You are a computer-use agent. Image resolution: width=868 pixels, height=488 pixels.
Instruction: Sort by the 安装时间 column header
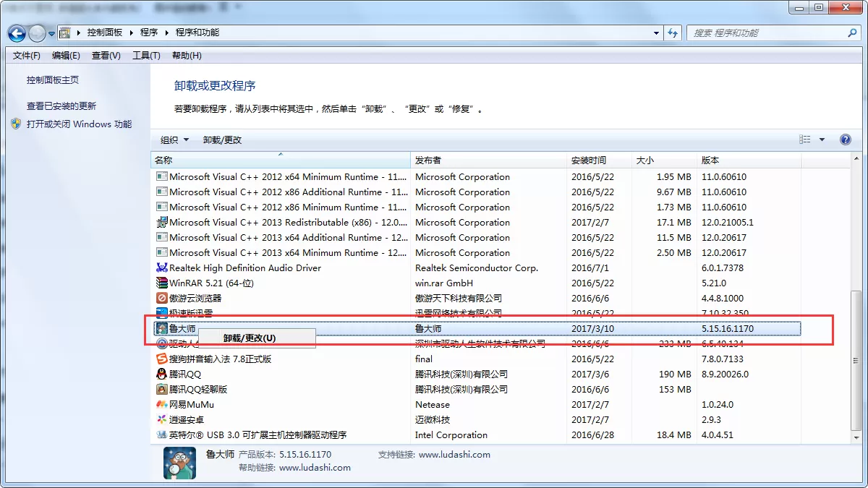599,160
